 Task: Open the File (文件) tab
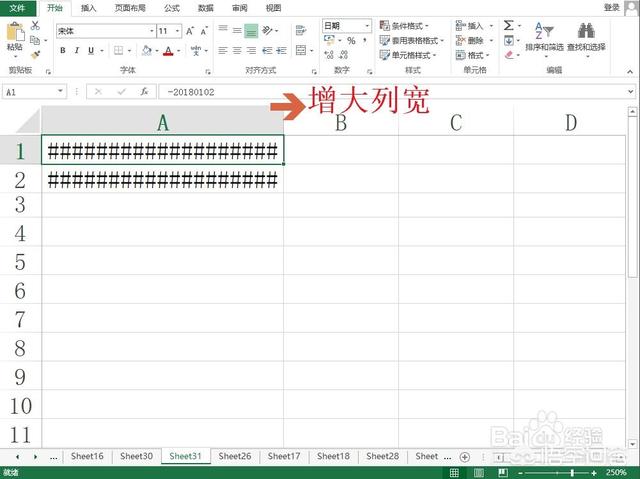coord(17,8)
